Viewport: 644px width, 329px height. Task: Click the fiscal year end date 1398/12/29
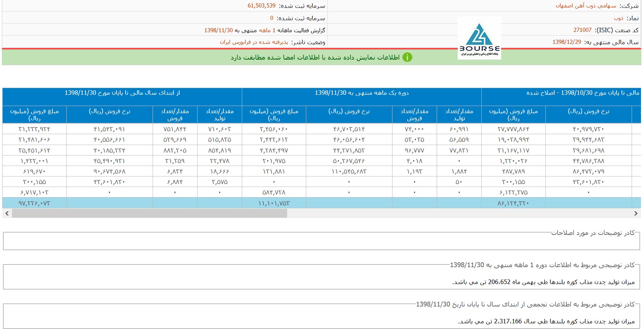click(x=566, y=42)
